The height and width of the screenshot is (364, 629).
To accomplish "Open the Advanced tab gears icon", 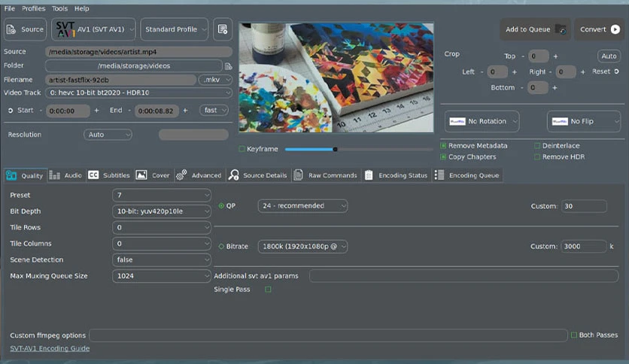I will click(181, 175).
